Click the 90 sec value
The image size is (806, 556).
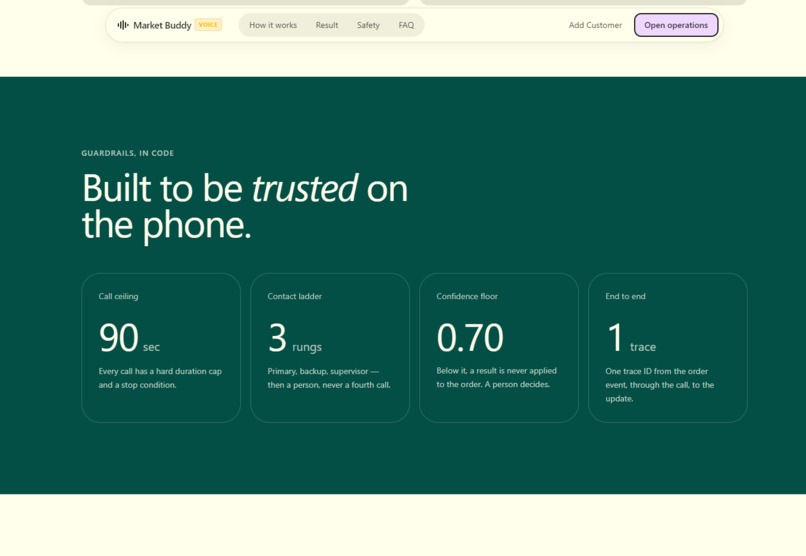click(x=129, y=338)
